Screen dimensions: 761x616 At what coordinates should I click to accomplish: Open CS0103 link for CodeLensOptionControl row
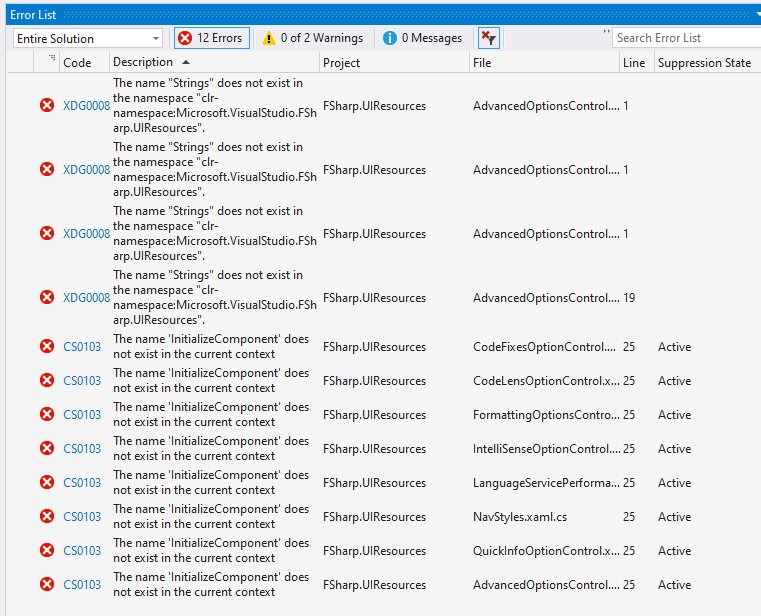82,381
